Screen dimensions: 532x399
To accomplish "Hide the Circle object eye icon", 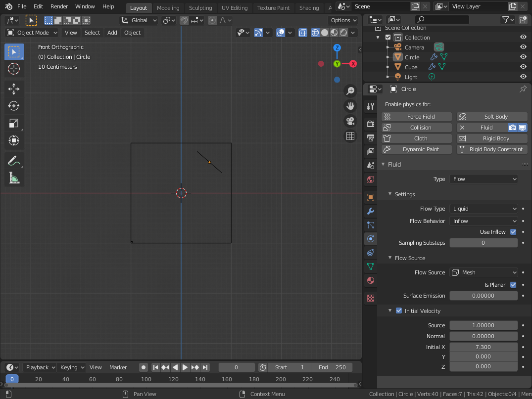I will pos(523,57).
